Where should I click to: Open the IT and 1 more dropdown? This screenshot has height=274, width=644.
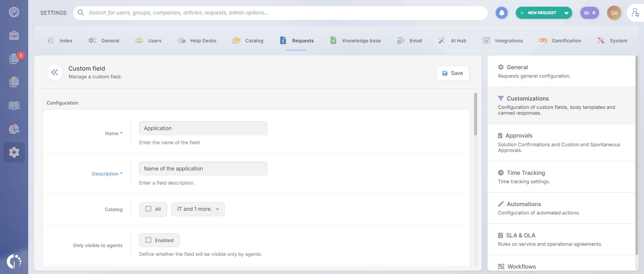click(198, 209)
